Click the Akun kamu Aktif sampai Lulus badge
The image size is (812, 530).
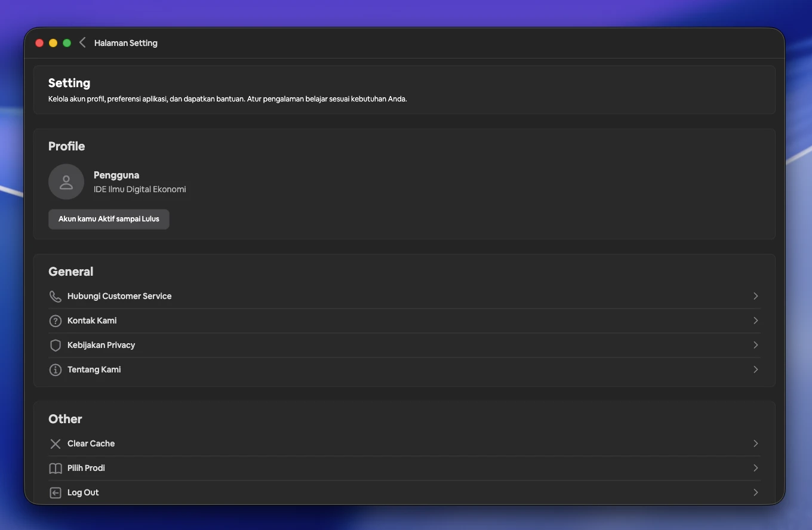pyautogui.click(x=109, y=219)
